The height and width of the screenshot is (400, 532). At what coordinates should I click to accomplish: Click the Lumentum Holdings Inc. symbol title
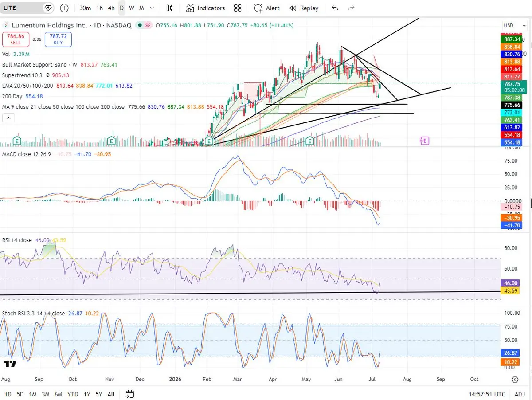pyautogui.click(x=49, y=25)
